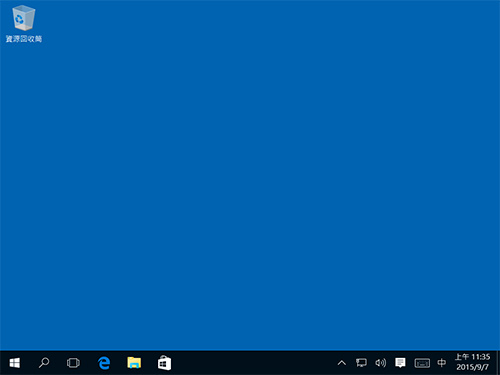
Task: Open the volume speaker control
Action: point(380,363)
